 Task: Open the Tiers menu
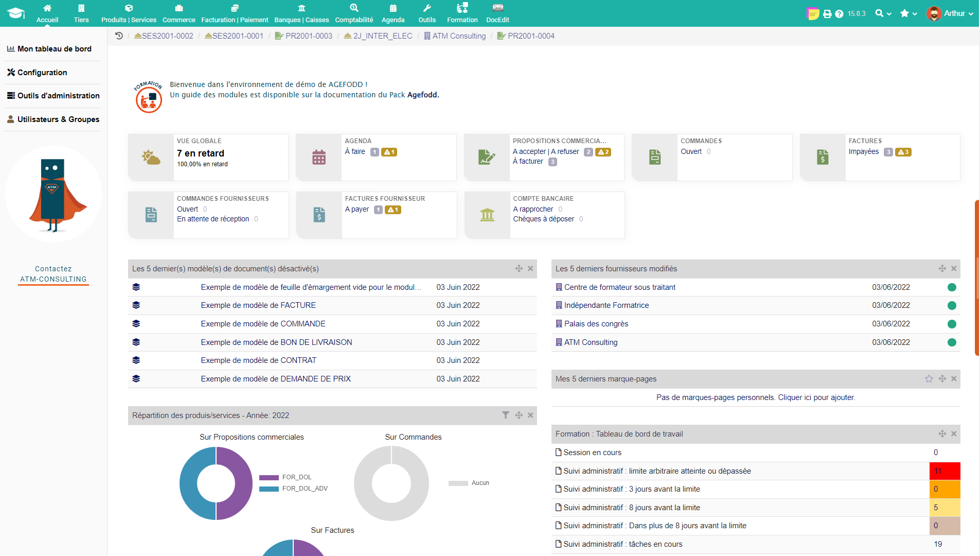[81, 13]
